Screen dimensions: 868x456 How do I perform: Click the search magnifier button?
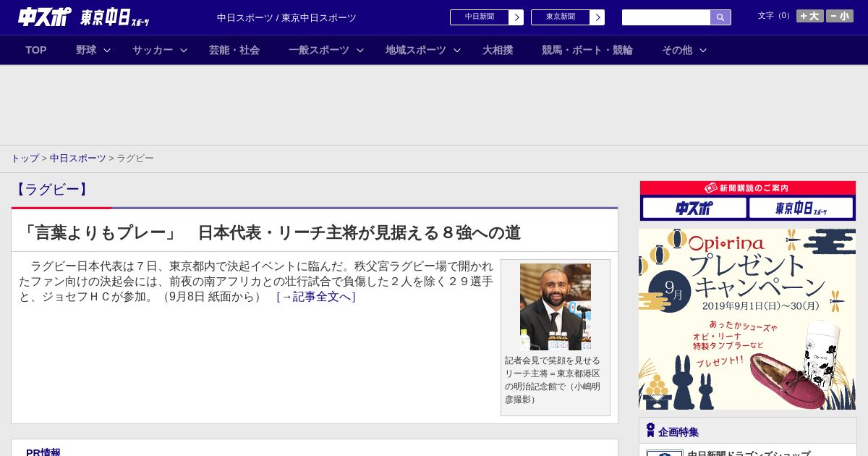point(720,17)
